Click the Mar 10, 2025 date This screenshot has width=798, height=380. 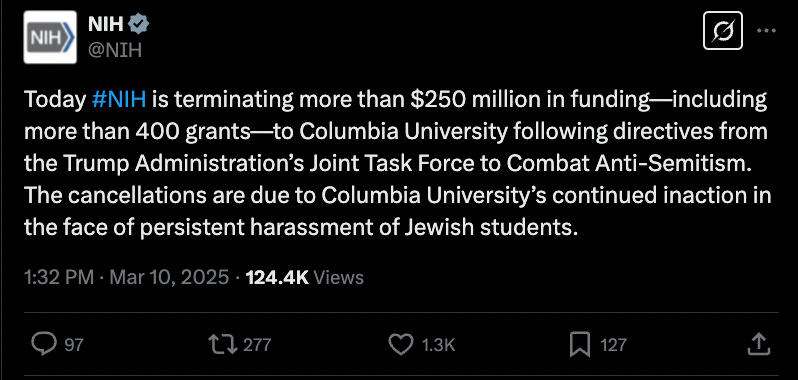169,277
